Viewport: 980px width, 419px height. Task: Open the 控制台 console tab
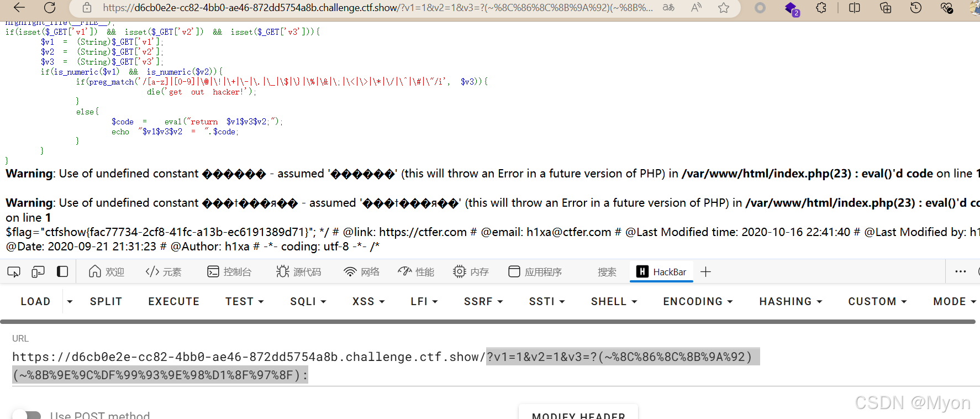point(229,272)
